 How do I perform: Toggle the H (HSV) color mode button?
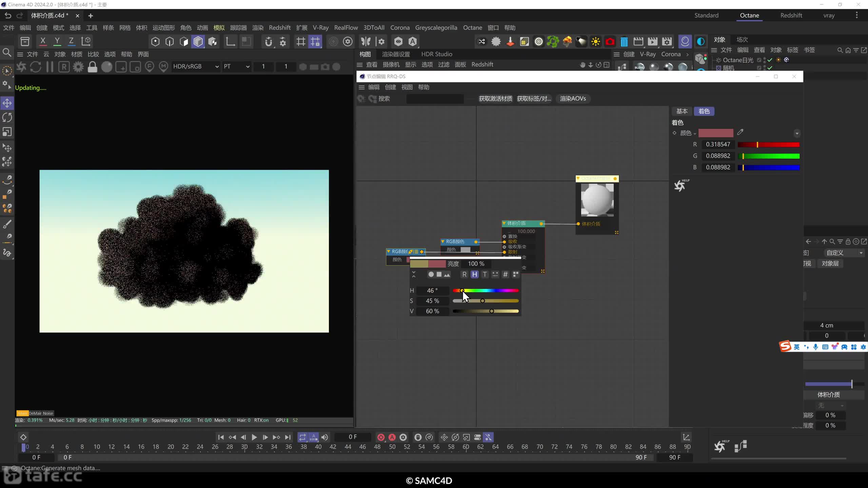pyautogui.click(x=475, y=274)
